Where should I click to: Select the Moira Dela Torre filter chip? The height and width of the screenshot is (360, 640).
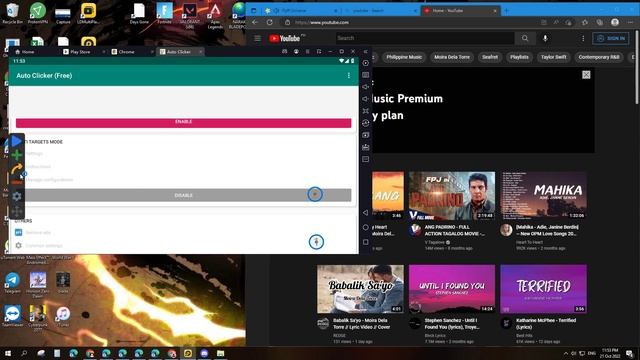tap(452, 57)
